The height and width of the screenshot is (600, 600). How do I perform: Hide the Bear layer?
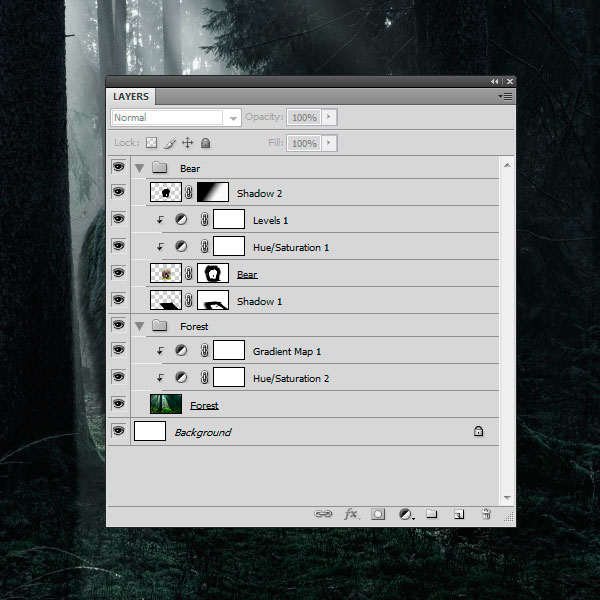119,272
